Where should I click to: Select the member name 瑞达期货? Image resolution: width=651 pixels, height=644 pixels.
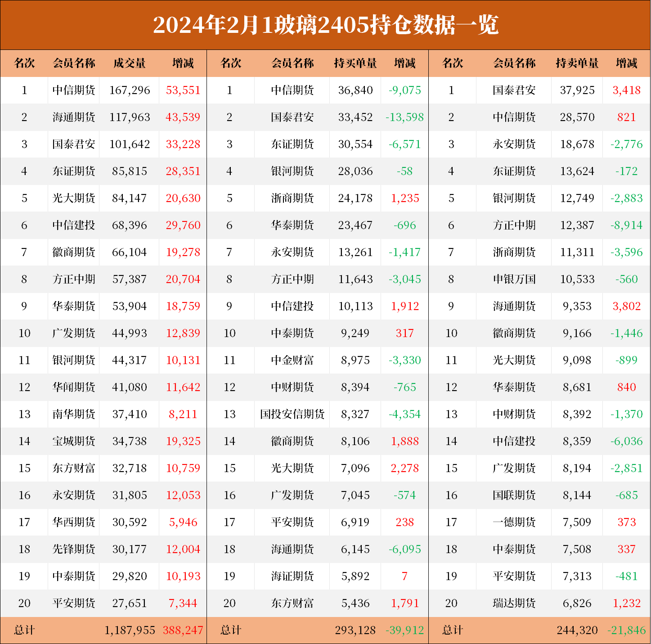tap(514, 603)
